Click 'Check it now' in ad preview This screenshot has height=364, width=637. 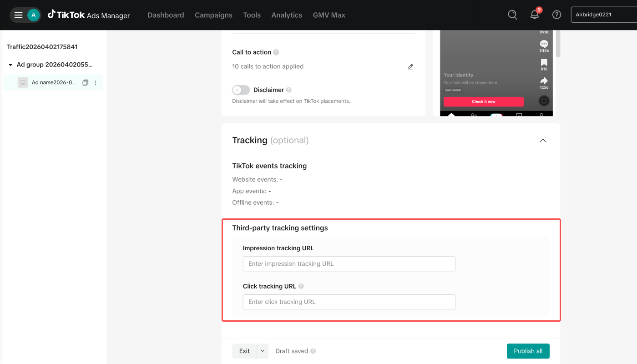click(x=484, y=101)
